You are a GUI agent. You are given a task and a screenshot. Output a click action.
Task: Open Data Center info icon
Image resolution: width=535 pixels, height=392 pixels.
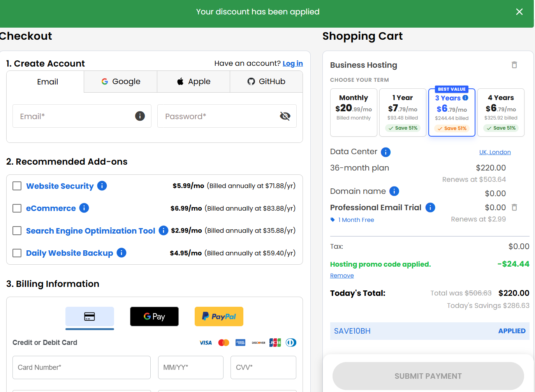point(385,152)
